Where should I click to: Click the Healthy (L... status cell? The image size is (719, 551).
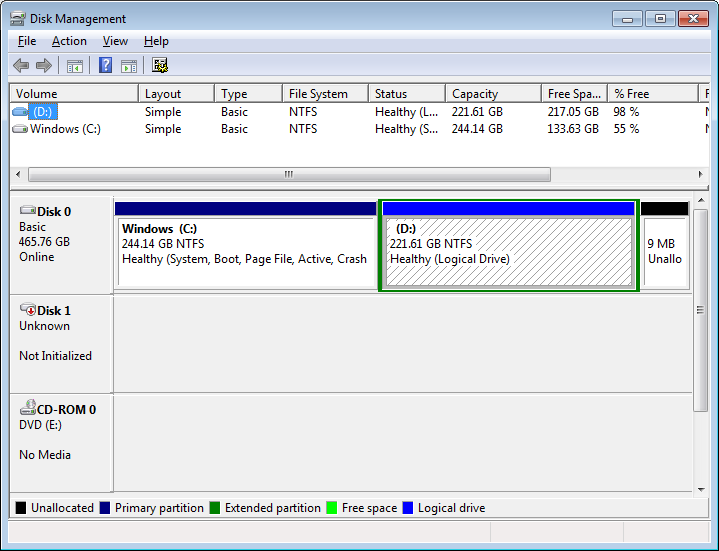coord(406,112)
